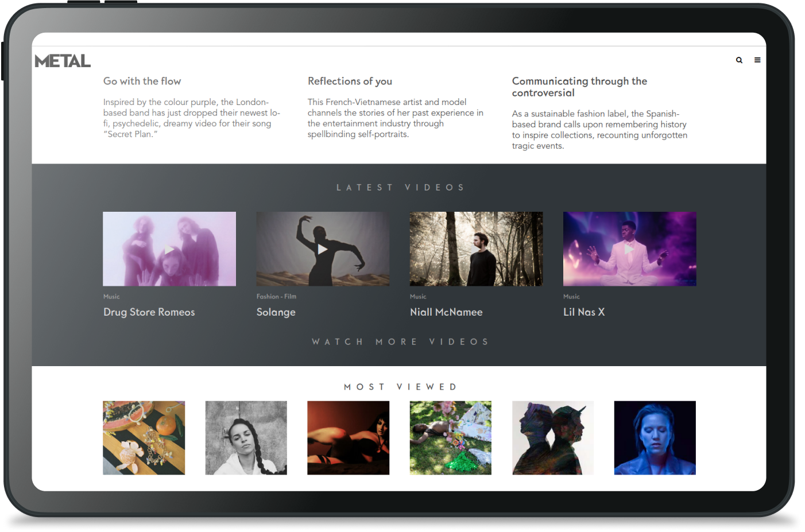Viewport: 805px width, 532px height.
Task: Play the Drug Store Romeos video
Action: [169, 249]
